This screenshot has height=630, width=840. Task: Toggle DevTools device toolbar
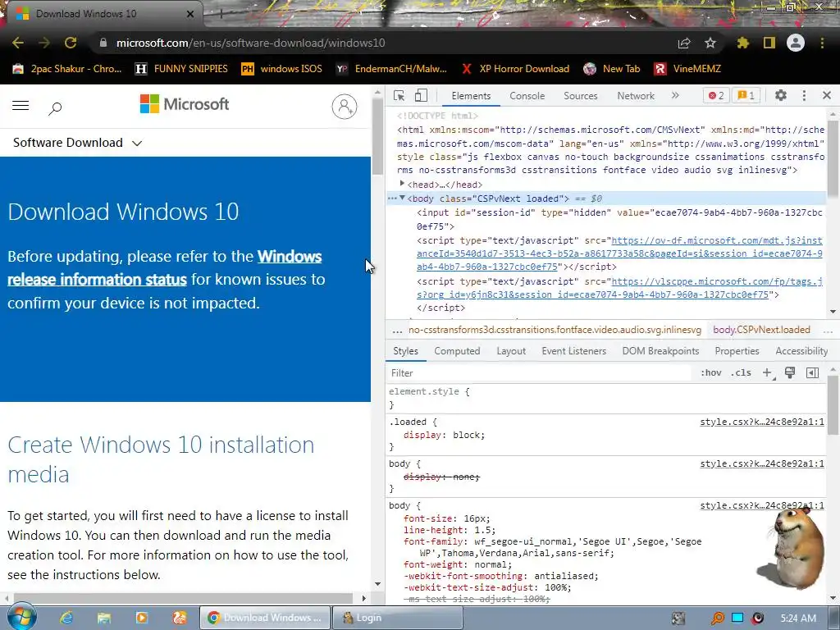[421, 95]
